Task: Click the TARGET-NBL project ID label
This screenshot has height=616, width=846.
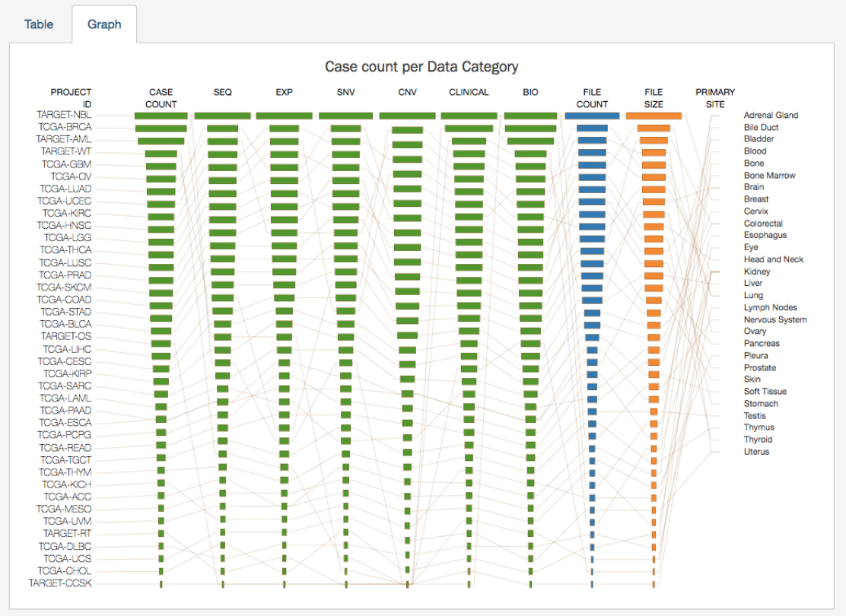Action: pos(64,115)
